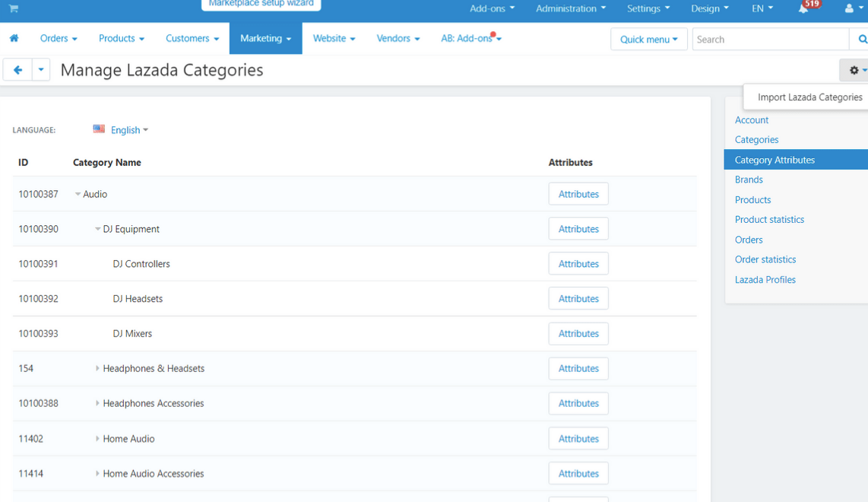Open the Orders menu

coord(59,38)
